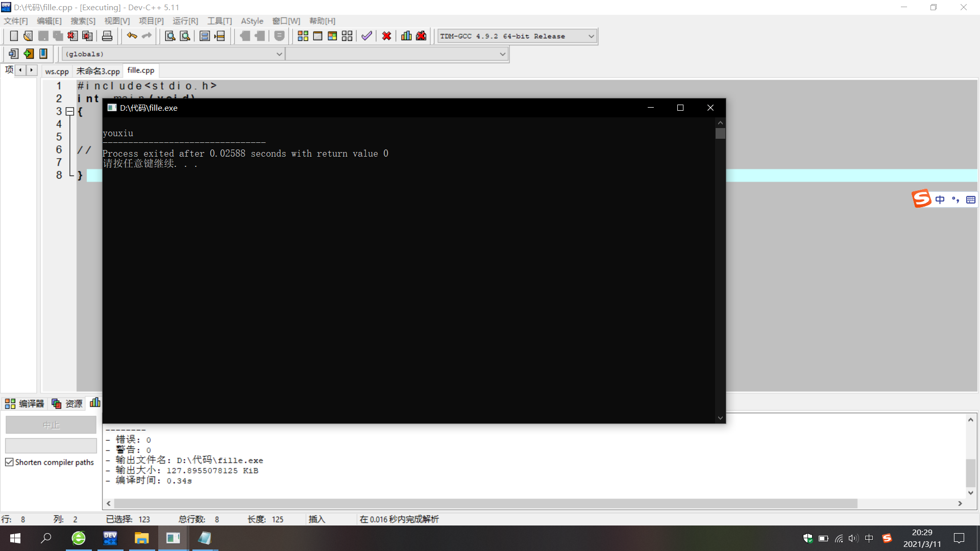Click the Compile icon with four colored squares
Image resolution: width=980 pixels, height=551 pixels.
click(303, 36)
